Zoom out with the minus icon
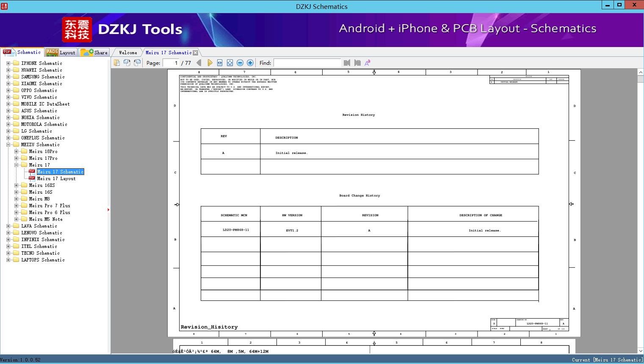 [x=240, y=63]
